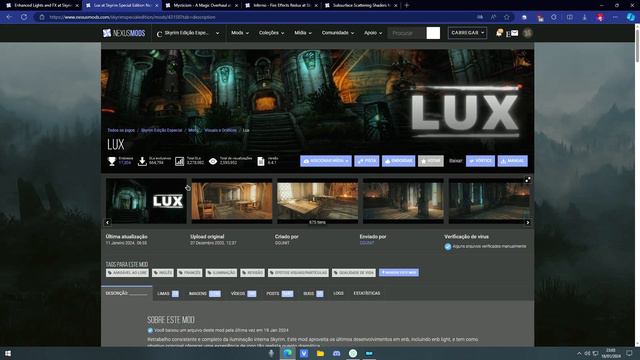640x360 pixels.
Task: Click the endorse mod button
Action: coord(398,161)
